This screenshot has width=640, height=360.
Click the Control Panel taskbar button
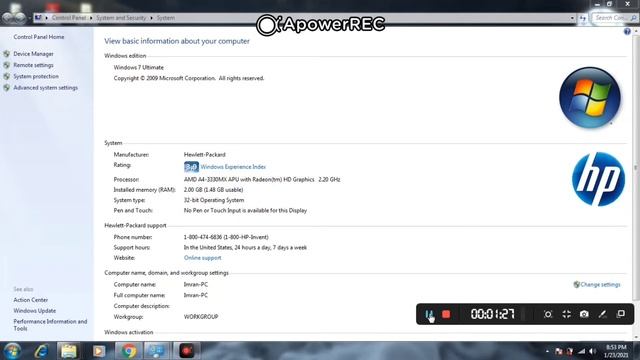[157, 351]
